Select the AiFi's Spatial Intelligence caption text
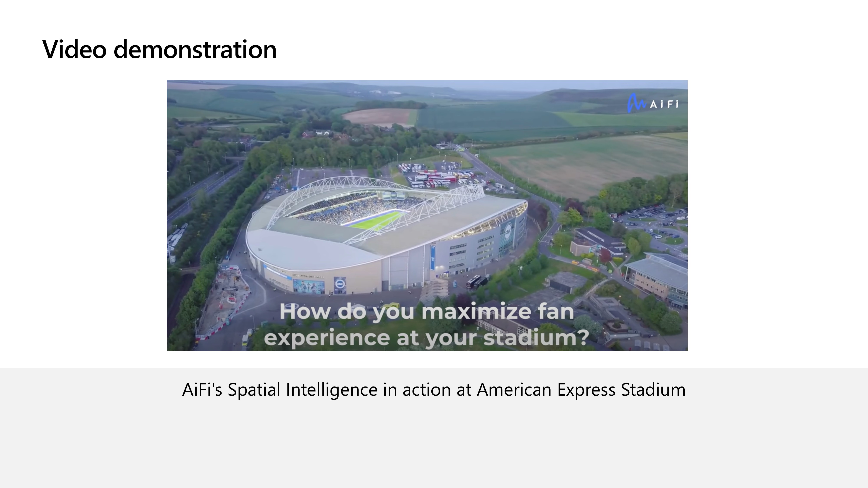This screenshot has width=868, height=488. point(434,390)
